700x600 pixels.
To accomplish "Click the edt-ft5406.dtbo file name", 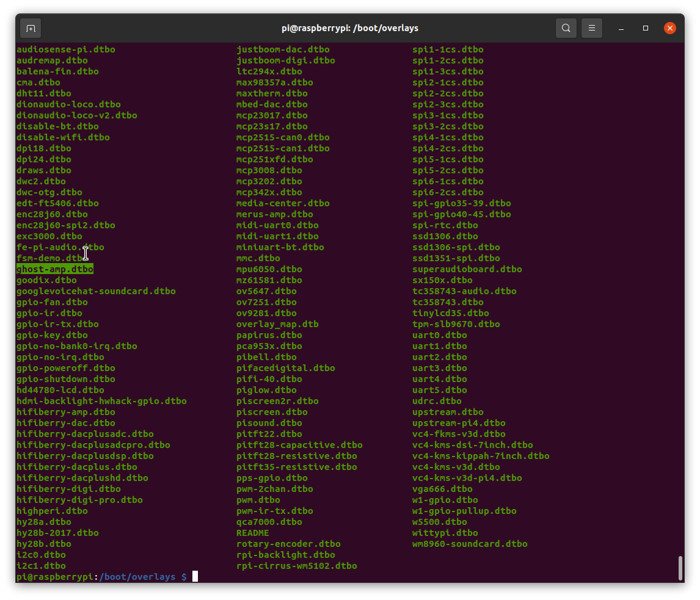I will 57,203.
